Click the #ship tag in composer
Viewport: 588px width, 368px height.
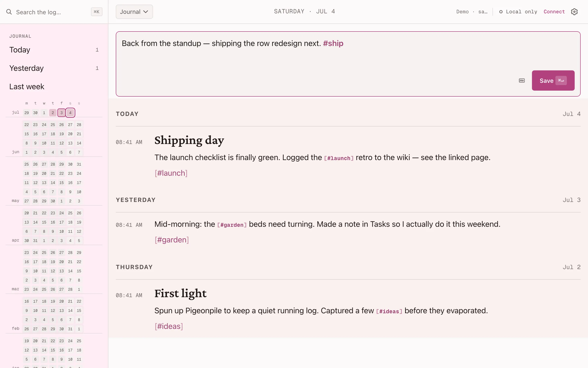tap(333, 43)
